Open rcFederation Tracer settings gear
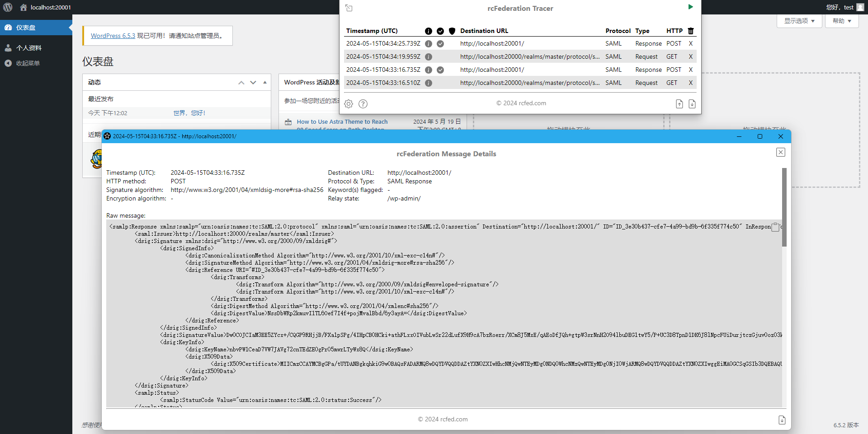The width and height of the screenshot is (868, 434). pyautogui.click(x=349, y=104)
